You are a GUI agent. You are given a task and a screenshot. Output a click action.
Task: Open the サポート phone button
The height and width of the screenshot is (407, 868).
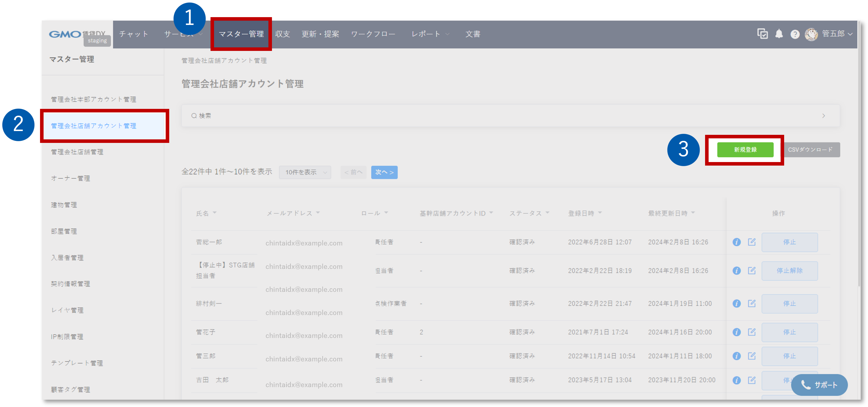tap(819, 385)
